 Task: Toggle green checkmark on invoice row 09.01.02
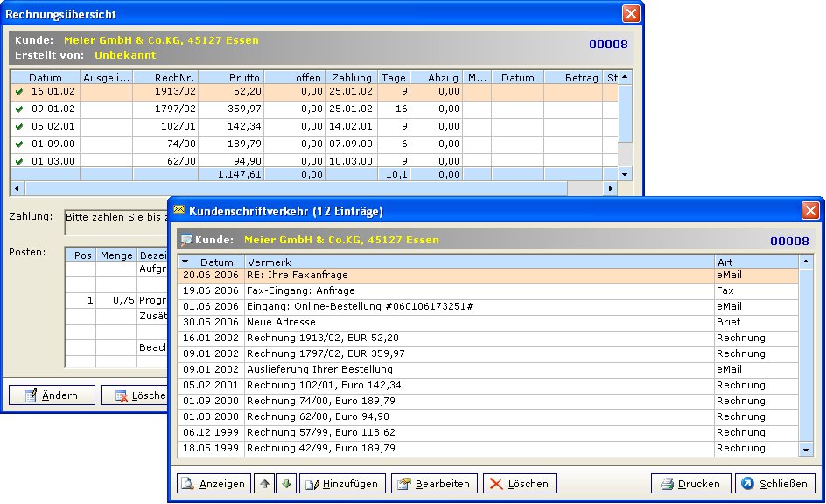click(x=19, y=109)
